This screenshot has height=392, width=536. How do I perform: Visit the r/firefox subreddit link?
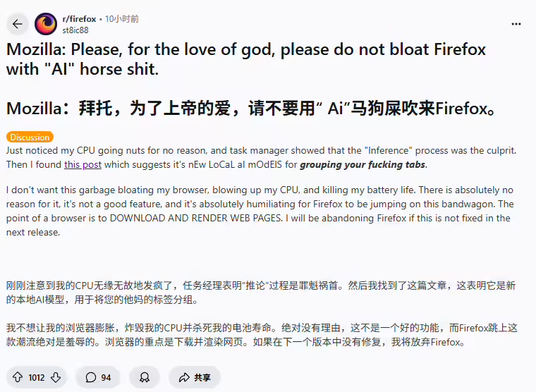click(79, 19)
